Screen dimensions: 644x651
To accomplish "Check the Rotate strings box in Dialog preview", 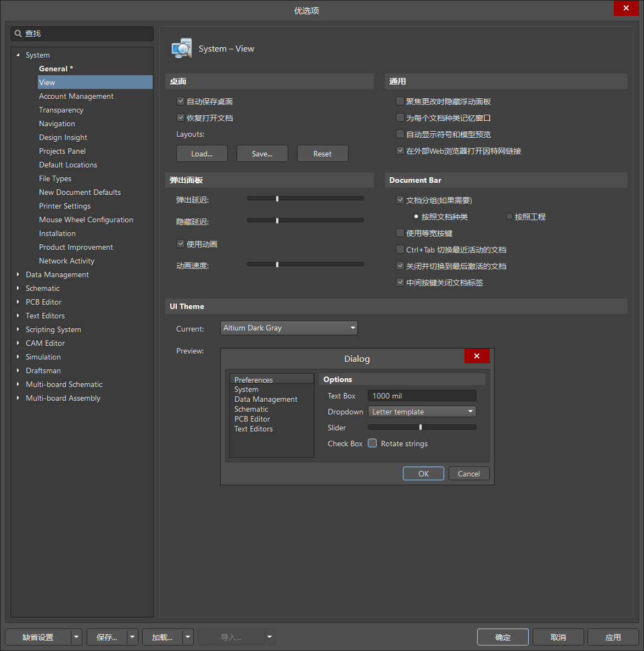I will [x=372, y=443].
